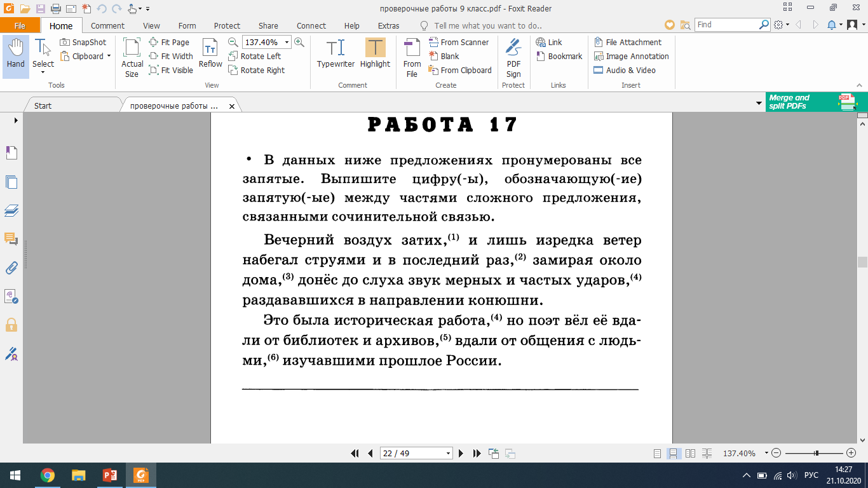Enable single page view mode
The width and height of the screenshot is (868, 488).
point(657,453)
